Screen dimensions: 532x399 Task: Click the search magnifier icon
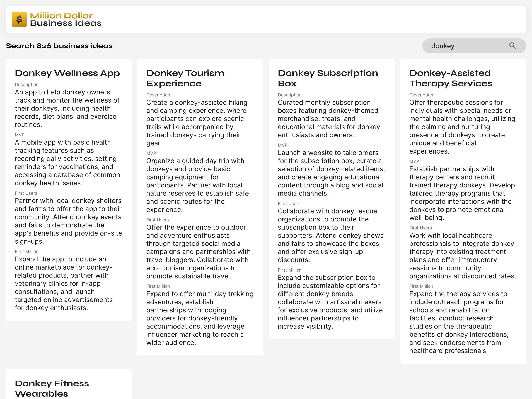coord(513,46)
